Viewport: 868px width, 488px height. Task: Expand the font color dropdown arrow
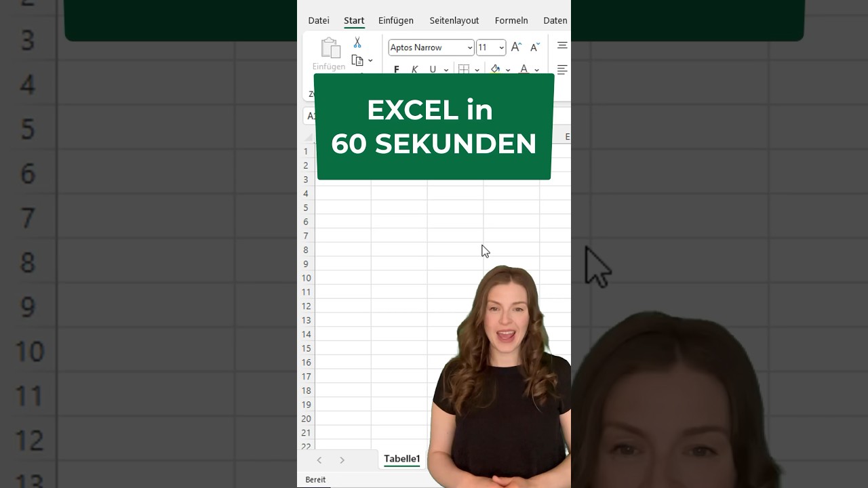[x=536, y=70]
